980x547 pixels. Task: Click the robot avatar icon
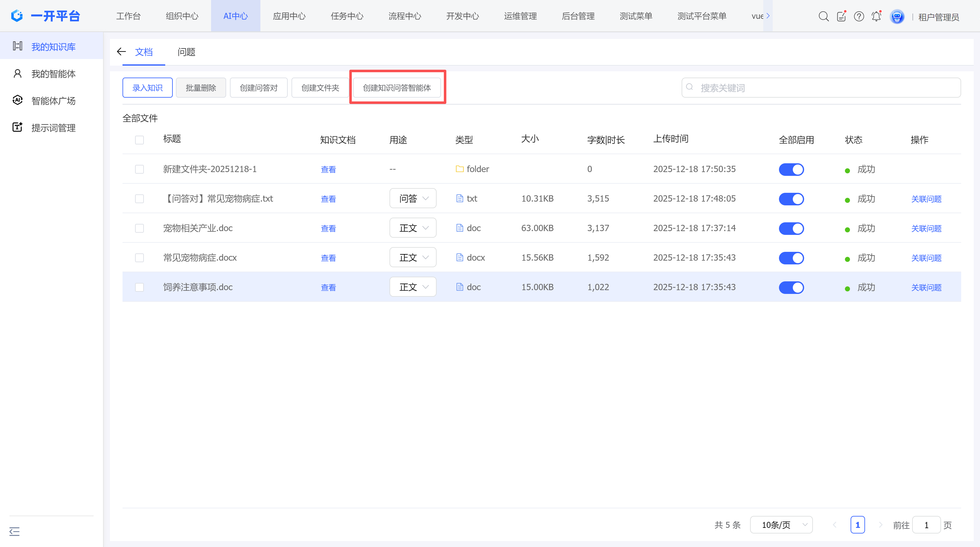pos(897,16)
